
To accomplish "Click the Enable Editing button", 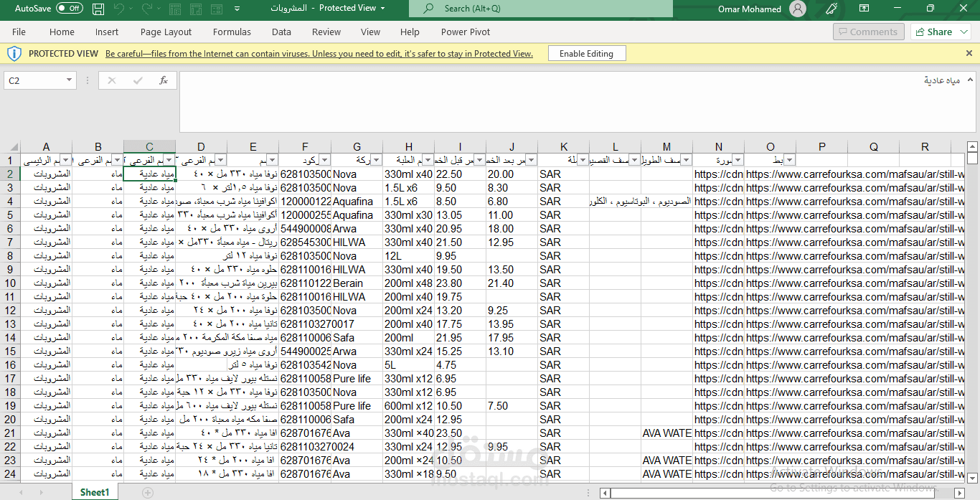I will [586, 54].
